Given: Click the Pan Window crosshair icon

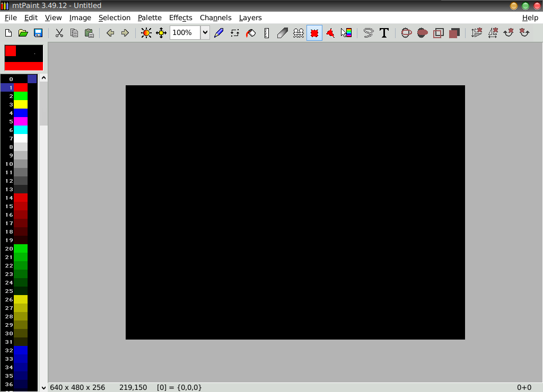Looking at the screenshot, I should point(161,33).
